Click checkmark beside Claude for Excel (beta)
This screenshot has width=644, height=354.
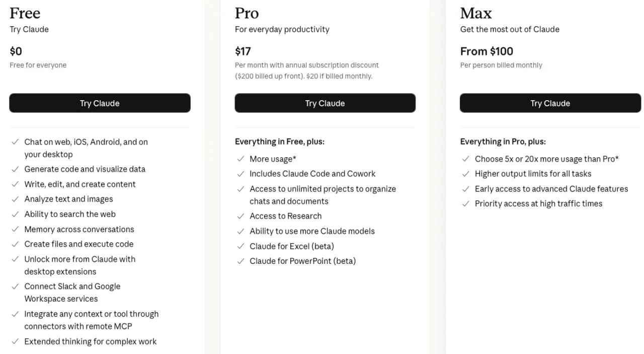click(x=240, y=246)
